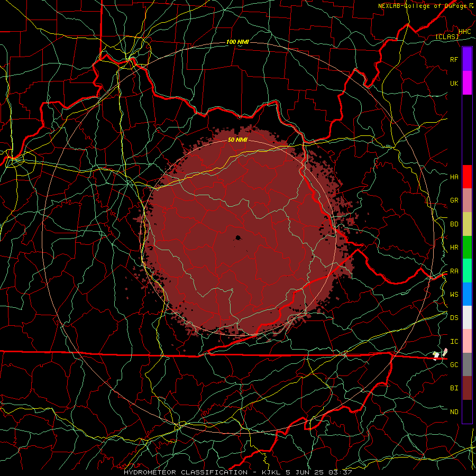This screenshot has height=476, width=476.
Task: Click the IC legend label
Action: [454, 342]
